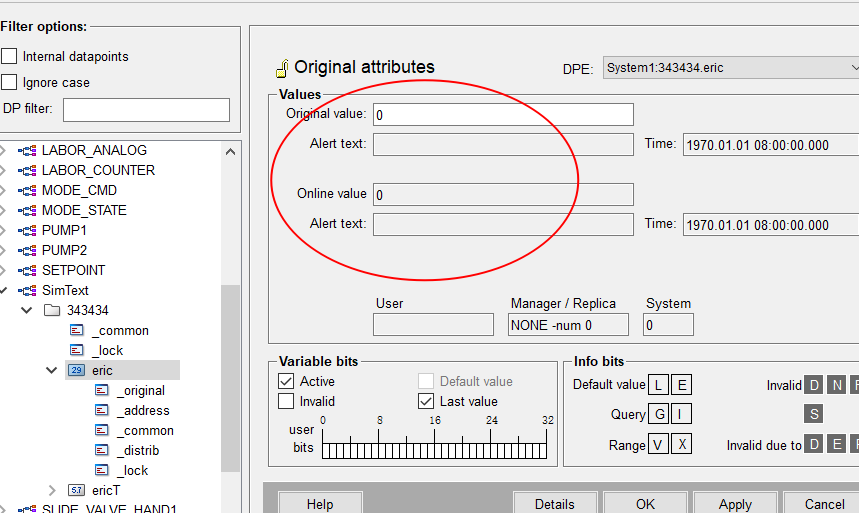Click the integer element icon beside eric
This screenshot has height=513, width=859.
coord(76,370)
